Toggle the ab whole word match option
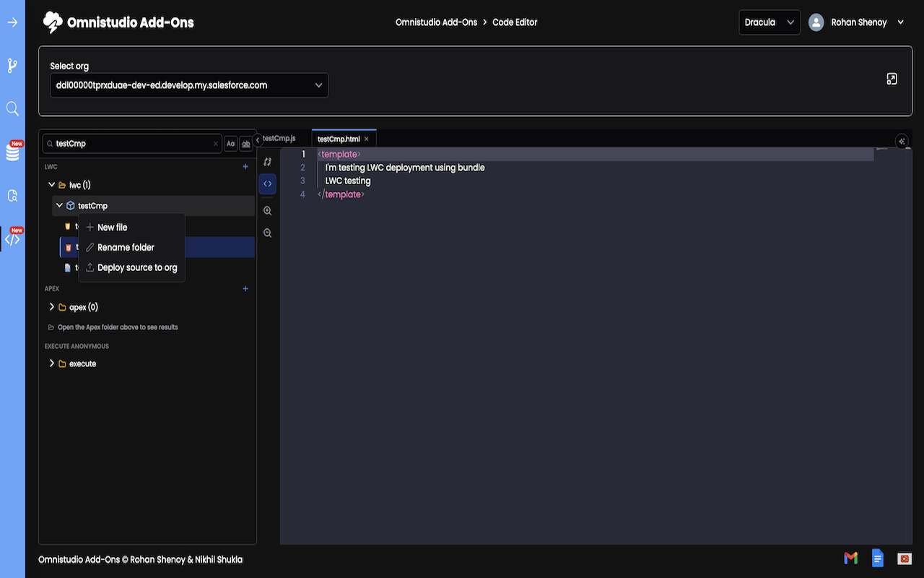This screenshot has height=578, width=924. [x=246, y=144]
